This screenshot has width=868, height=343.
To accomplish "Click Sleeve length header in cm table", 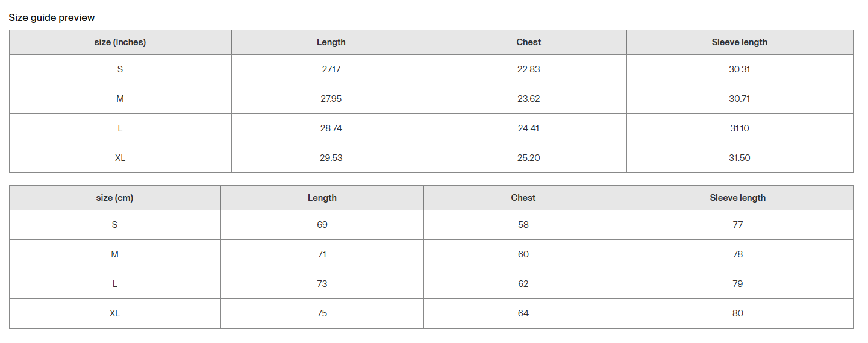I will pyautogui.click(x=738, y=198).
